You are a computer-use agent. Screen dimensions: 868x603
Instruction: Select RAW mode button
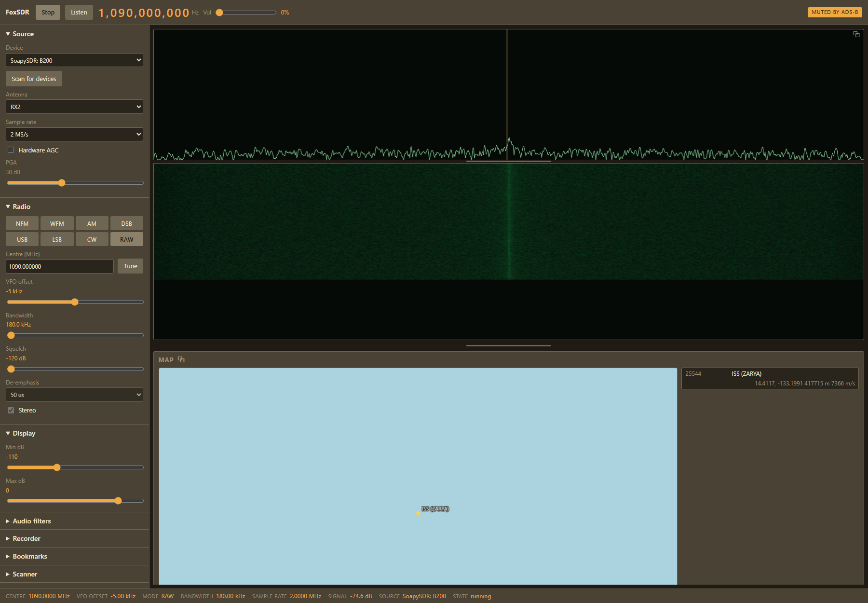pyautogui.click(x=127, y=239)
